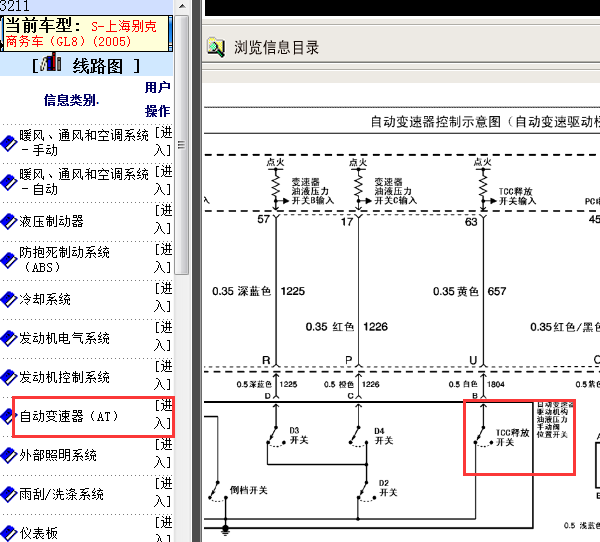This screenshot has height=542, width=600.
Task: Click the sidebar scrollbar up arrow
Action: point(182,6)
